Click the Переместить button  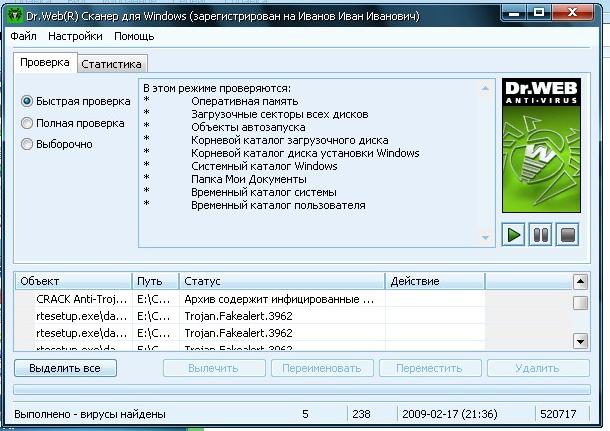(x=430, y=368)
